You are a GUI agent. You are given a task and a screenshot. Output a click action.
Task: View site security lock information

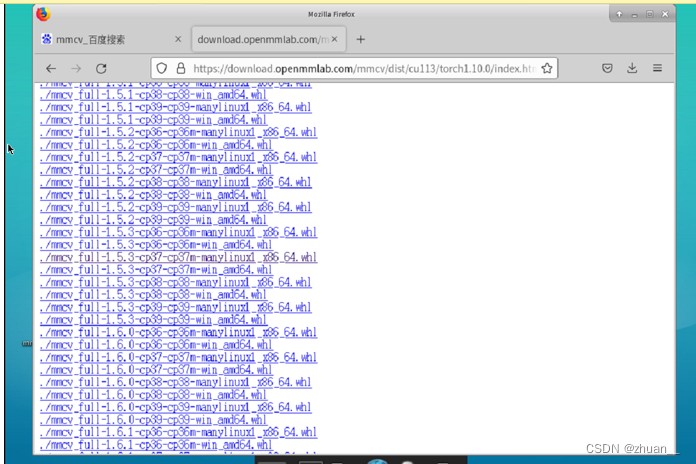point(181,68)
